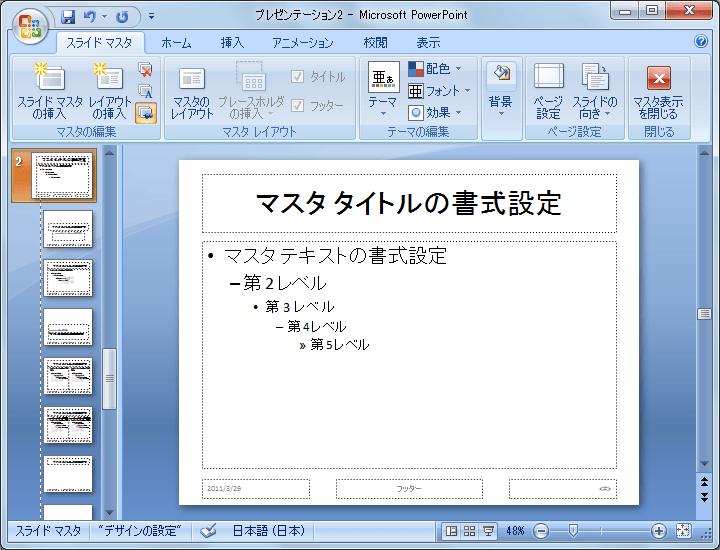Open the 配色 color scheme dropdown

[x=434, y=69]
